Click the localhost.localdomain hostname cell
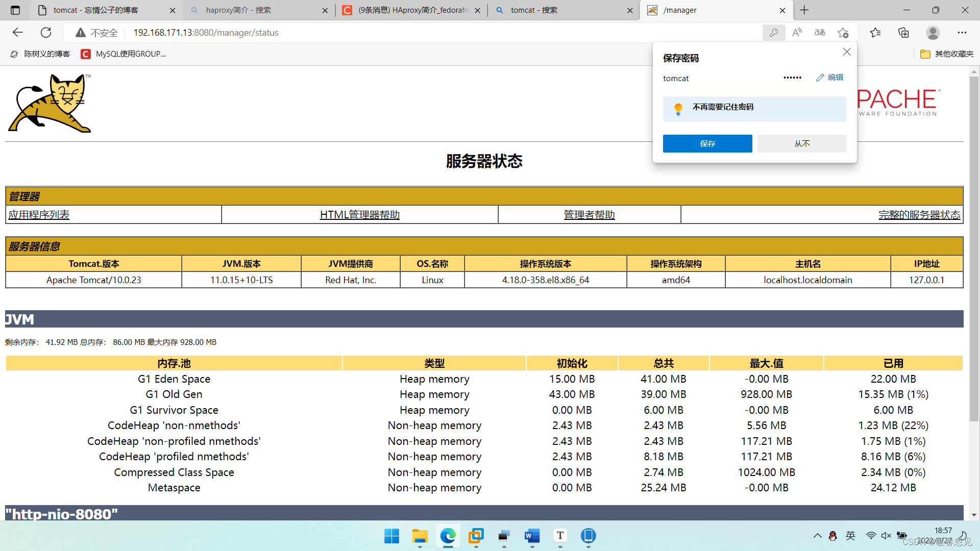Image resolution: width=980 pixels, height=551 pixels. pyautogui.click(x=807, y=280)
